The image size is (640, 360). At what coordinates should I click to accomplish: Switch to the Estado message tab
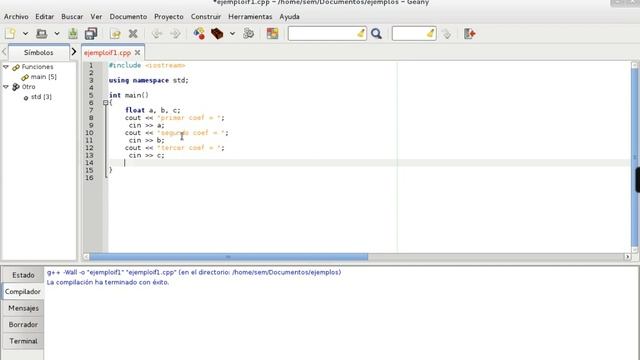(23, 275)
